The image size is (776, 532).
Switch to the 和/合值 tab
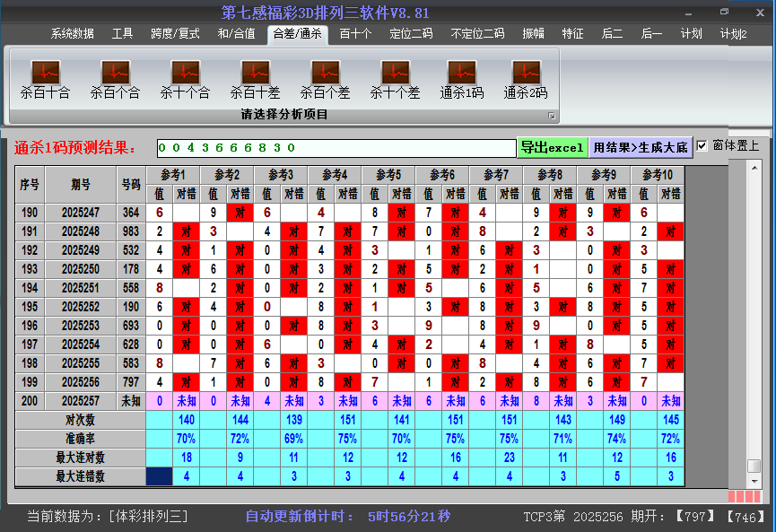pos(236,34)
